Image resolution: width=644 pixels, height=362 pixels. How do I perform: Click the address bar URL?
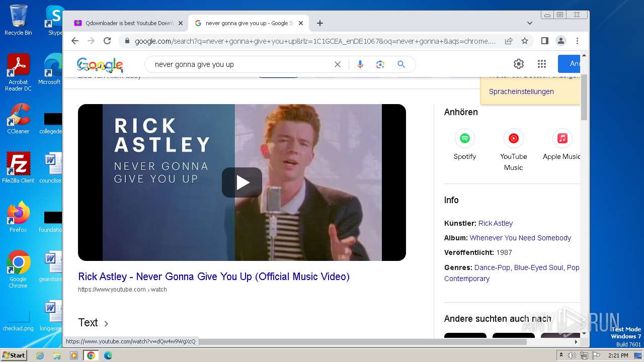click(x=315, y=41)
